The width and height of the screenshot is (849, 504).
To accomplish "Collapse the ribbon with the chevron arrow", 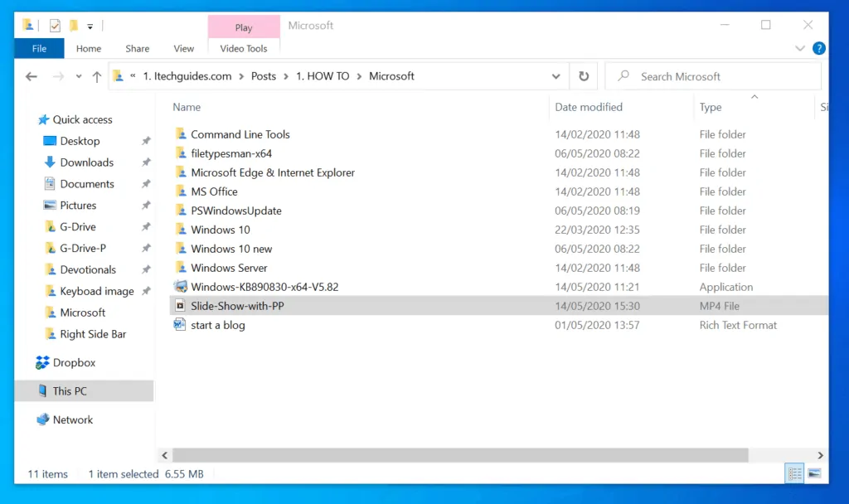I will point(799,48).
